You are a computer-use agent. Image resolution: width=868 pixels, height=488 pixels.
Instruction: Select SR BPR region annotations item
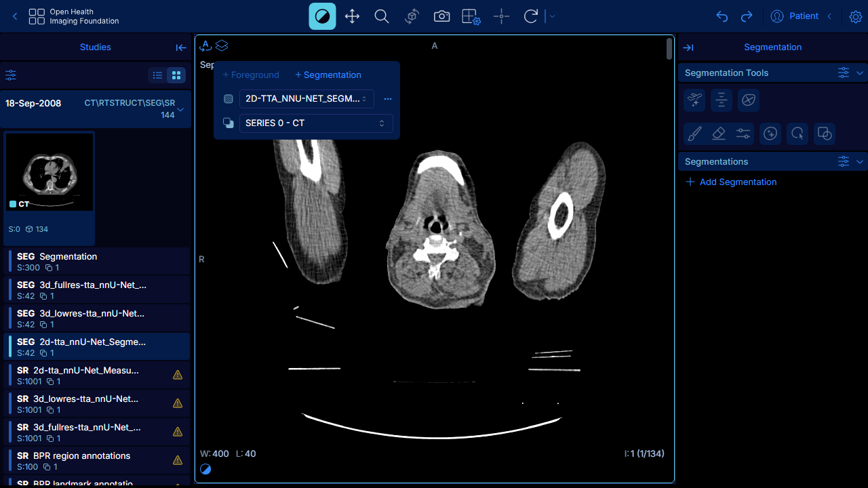(96, 461)
